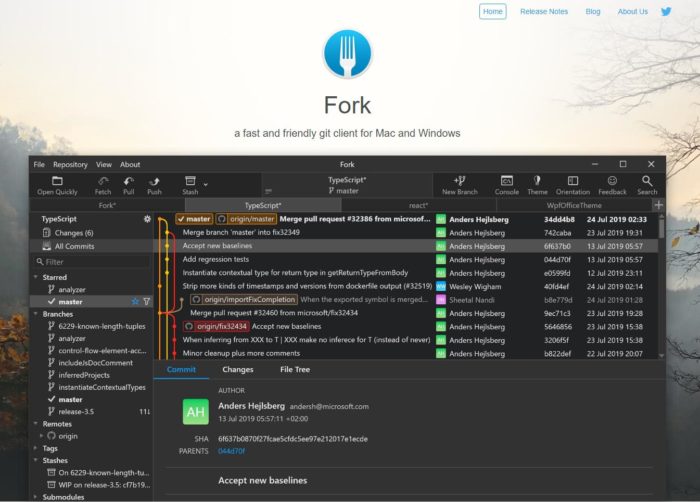This screenshot has width=700, height=502.
Task: Expand the Tags section
Action: coord(36,448)
